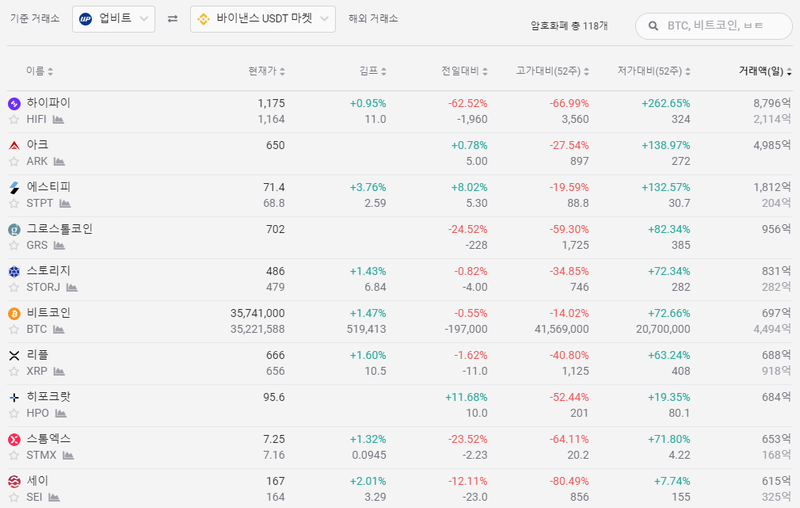Open the 비트코인 coin name link
This screenshot has width=800, height=508.
click(48, 313)
